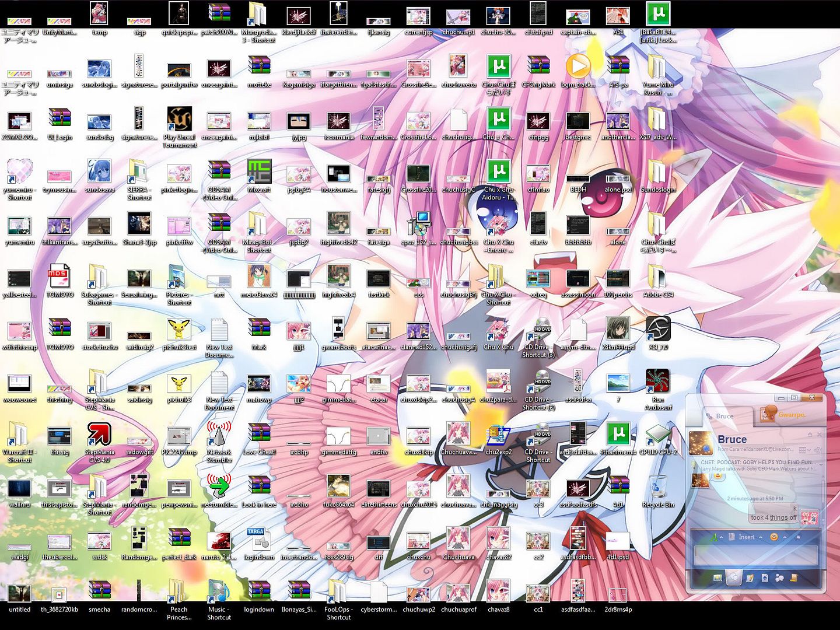Click the flag icon in chat toolbar
The image size is (840, 630).
798,537
